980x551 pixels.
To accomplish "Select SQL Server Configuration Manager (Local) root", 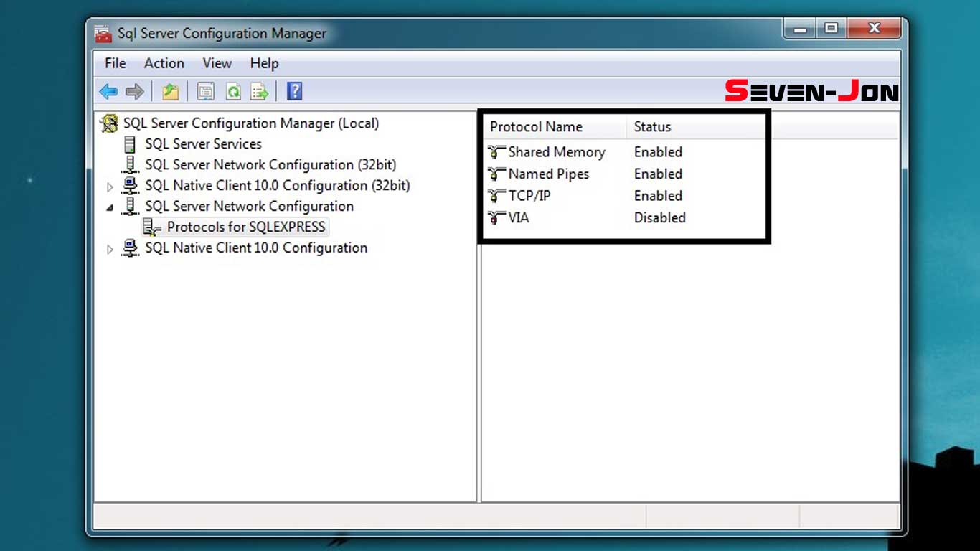I will (x=251, y=123).
